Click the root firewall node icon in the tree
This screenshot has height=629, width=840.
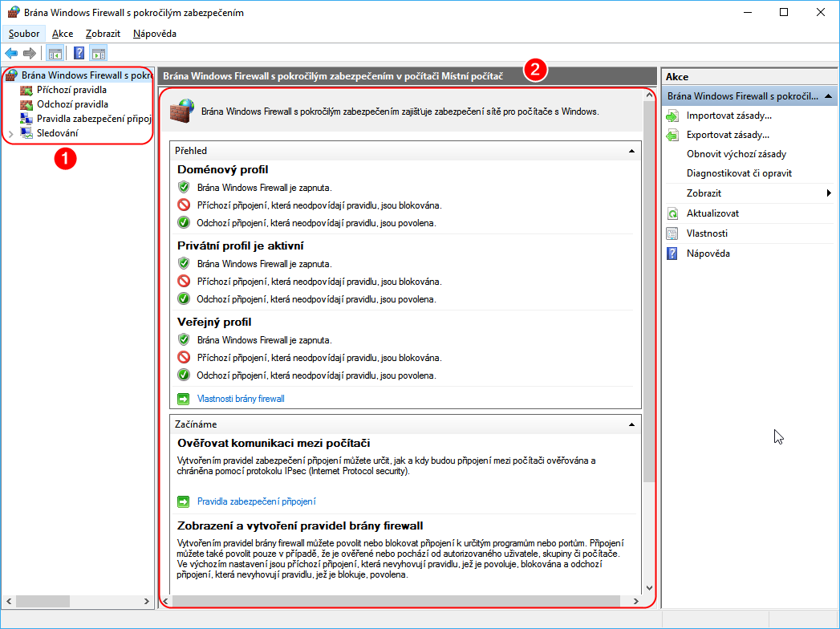[11, 75]
